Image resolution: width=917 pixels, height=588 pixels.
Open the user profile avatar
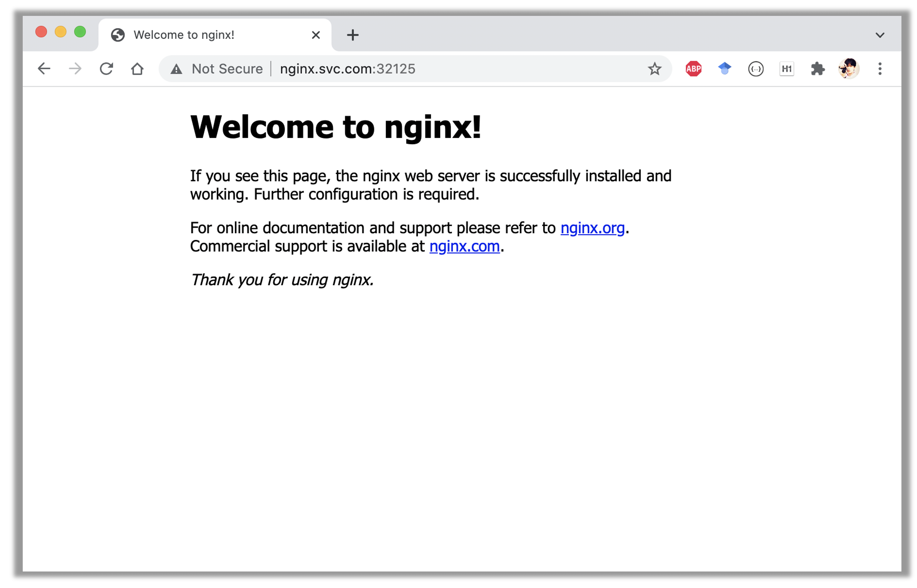tap(849, 69)
